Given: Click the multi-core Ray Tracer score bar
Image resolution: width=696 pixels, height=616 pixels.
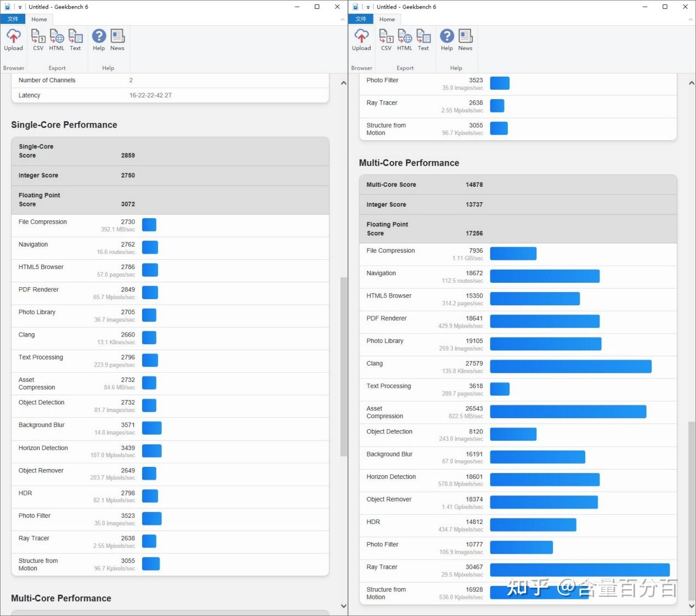Looking at the screenshot, I should pos(580,570).
